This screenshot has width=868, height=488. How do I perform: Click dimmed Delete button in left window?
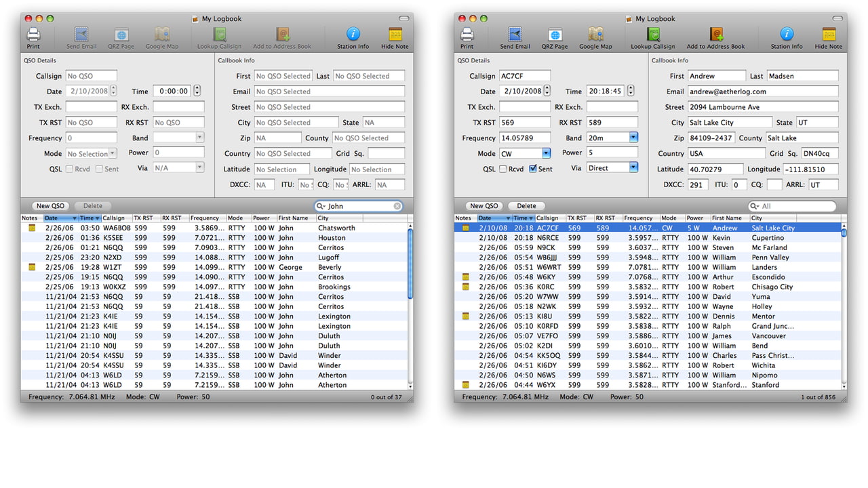[x=92, y=206]
